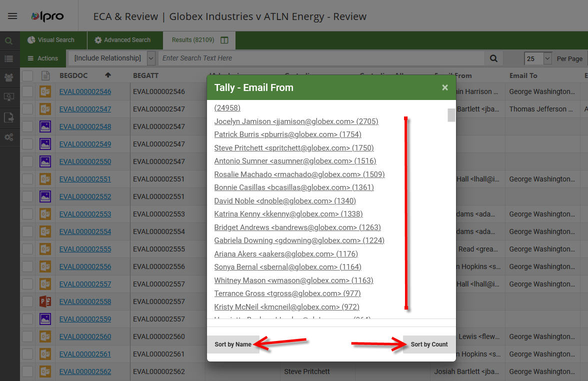The width and height of the screenshot is (588, 381).
Task: Select the checkbox for EVAL000002556
Action: tap(27, 266)
